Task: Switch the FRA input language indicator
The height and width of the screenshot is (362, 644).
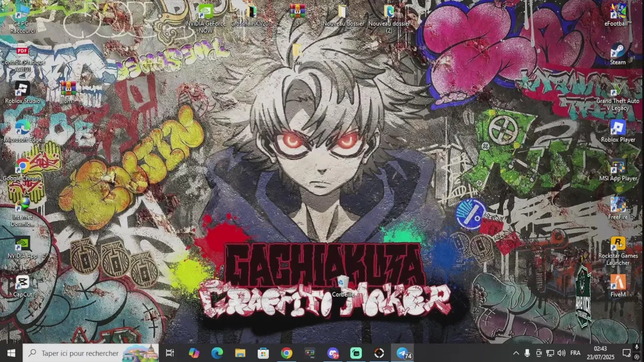Action: point(576,353)
